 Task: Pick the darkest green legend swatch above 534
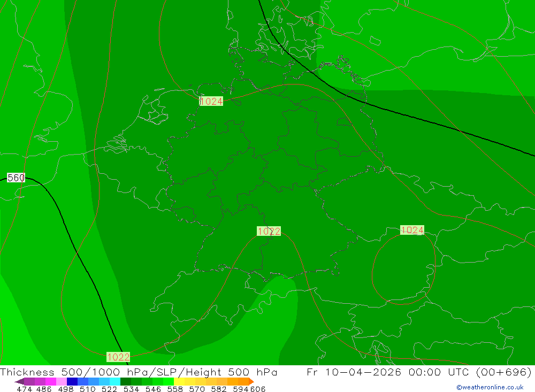(x=126, y=381)
